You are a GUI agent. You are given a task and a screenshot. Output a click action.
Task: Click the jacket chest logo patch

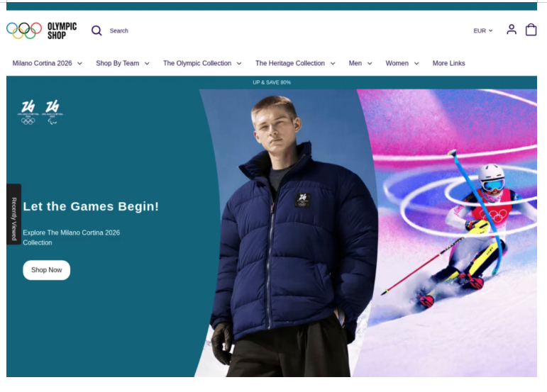(x=302, y=200)
